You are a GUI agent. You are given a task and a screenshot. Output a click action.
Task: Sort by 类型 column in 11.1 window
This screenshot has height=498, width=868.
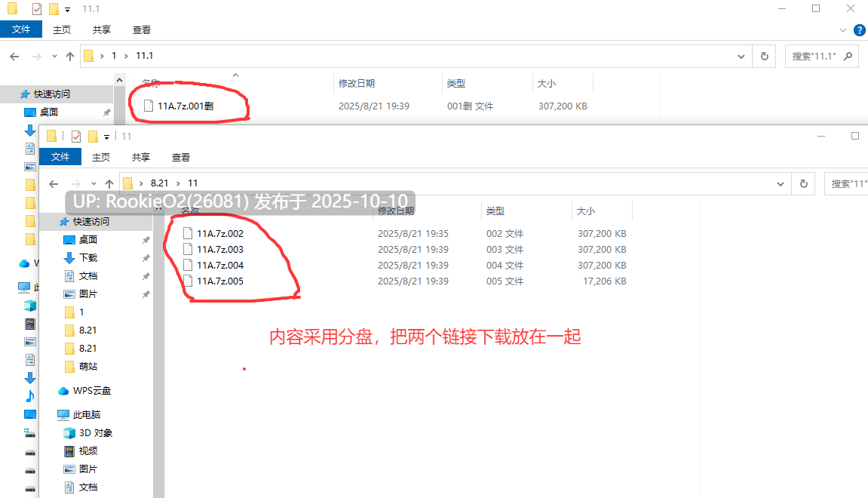pyautogui.click(x=456, y=83)
